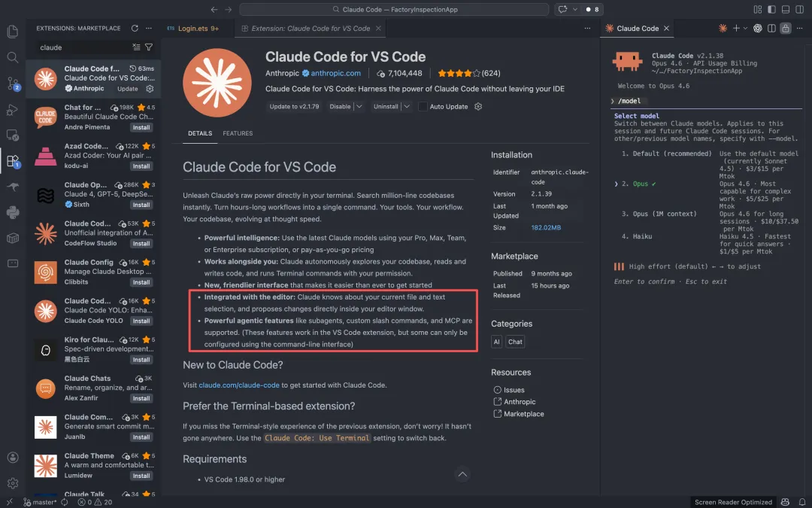The height and width of the screenshot is (508, 812).
Task: Open dropdown next to new Claude session plus
Action: point(746,29)
